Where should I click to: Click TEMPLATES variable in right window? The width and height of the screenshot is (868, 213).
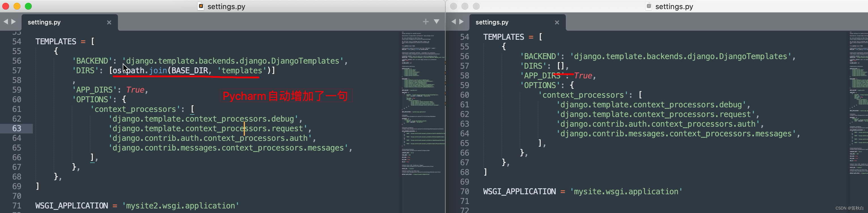pos(504,37)
